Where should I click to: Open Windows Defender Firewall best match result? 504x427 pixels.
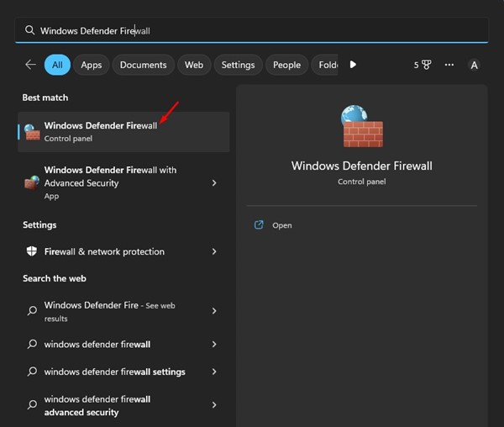pos(123,132)
